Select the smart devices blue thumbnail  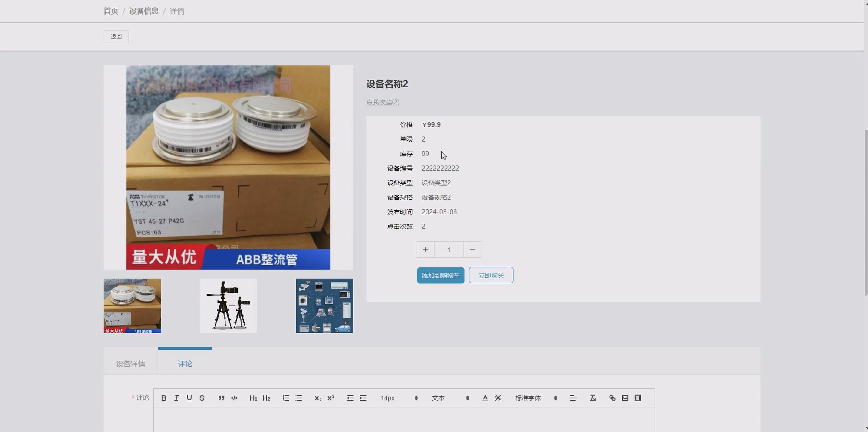pos(324,306)
